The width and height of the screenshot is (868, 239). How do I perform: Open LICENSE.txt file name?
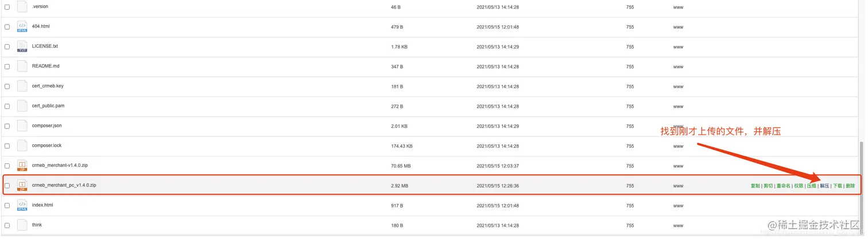pyautogui.click(x=45, y=46)
